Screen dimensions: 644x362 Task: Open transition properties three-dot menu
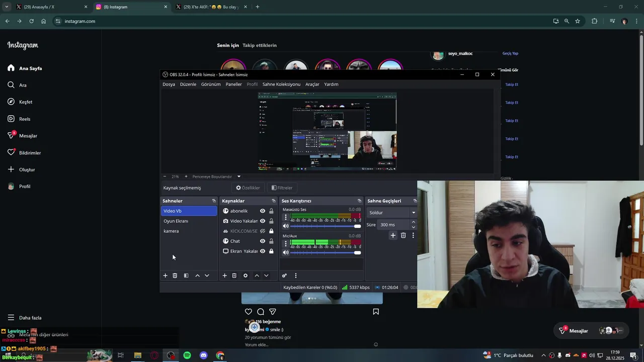coord(413,235)
